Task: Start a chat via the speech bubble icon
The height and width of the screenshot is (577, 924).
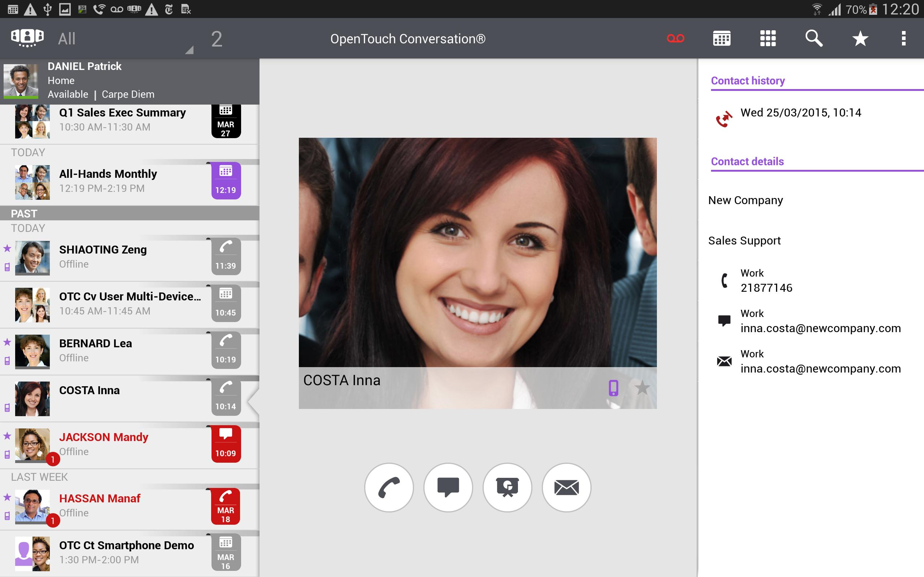Action: click(x=448, y=487)
